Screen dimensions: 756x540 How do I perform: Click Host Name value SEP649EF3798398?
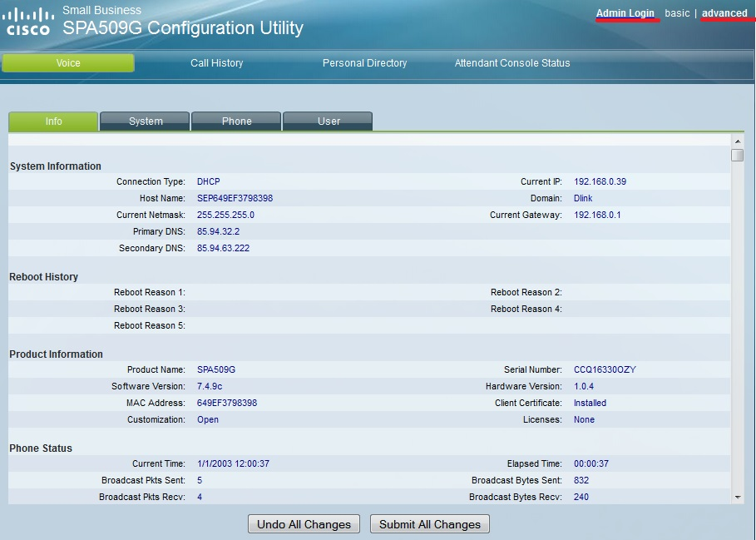235,198
